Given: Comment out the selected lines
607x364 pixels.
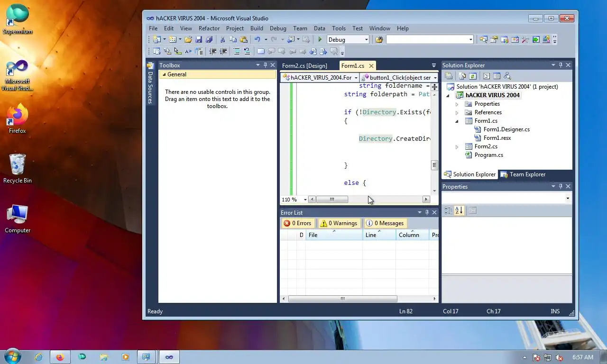Looking at the screenshot, I should pyautogui.click(x=236, y=51).
